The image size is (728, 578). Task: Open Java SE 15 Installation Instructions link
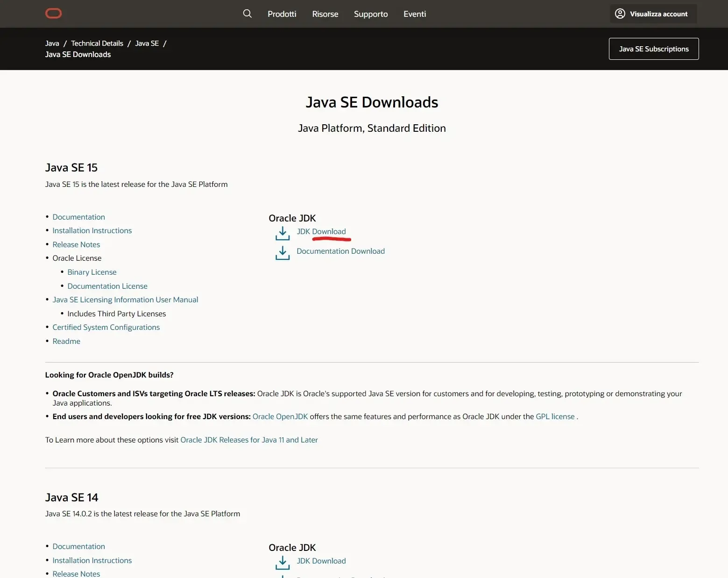pos(92,231)
